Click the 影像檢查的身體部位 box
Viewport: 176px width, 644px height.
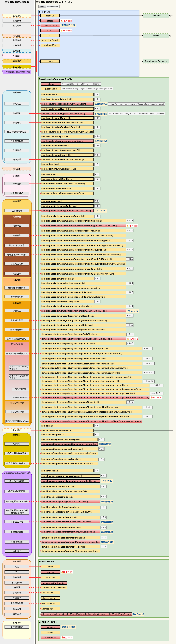pos(17,339)
